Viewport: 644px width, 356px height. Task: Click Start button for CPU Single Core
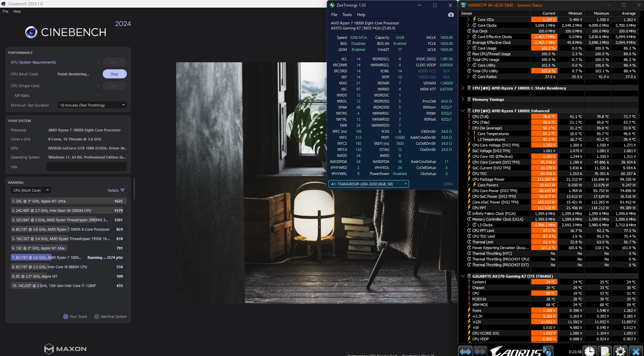(115, 85)
